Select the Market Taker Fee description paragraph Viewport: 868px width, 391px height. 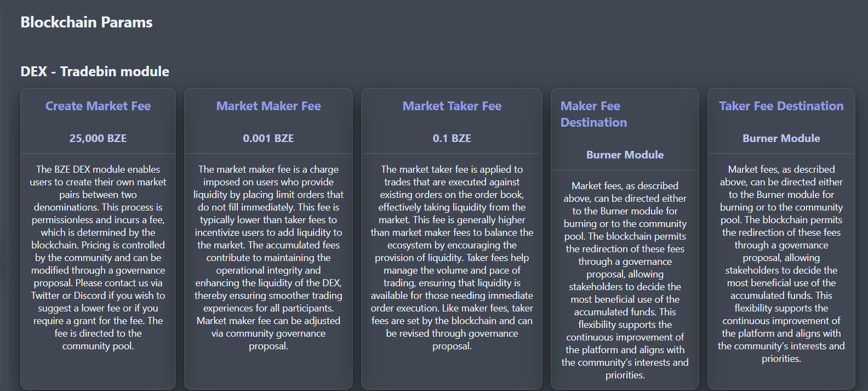point(452,258)
